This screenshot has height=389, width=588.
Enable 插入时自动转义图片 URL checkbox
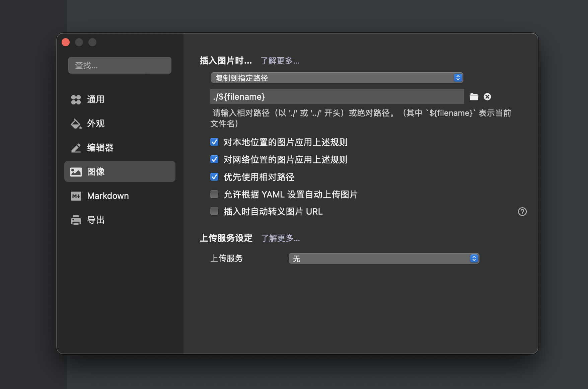(214, 211)
